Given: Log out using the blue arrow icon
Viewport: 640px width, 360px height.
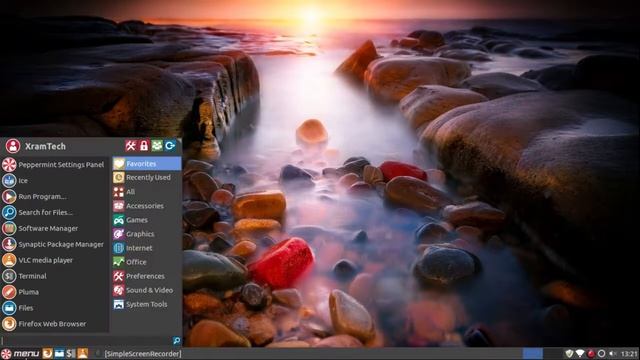Looking at the screenshot, I should 170,145.
